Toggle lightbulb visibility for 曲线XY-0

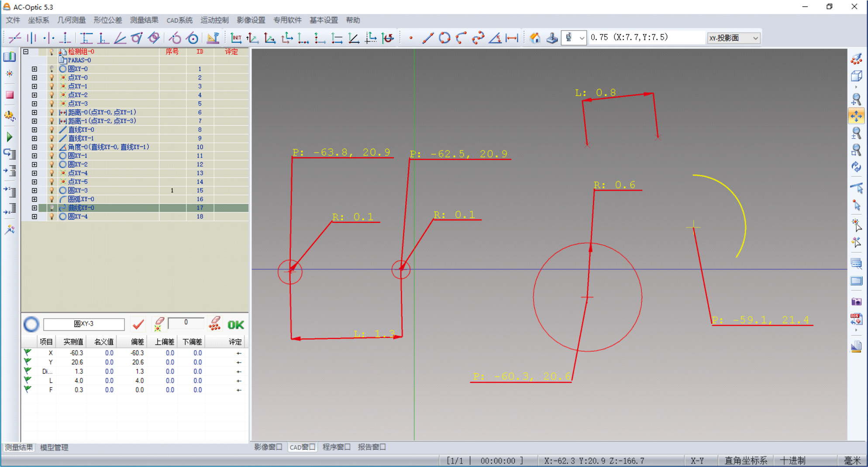point(52,208)
